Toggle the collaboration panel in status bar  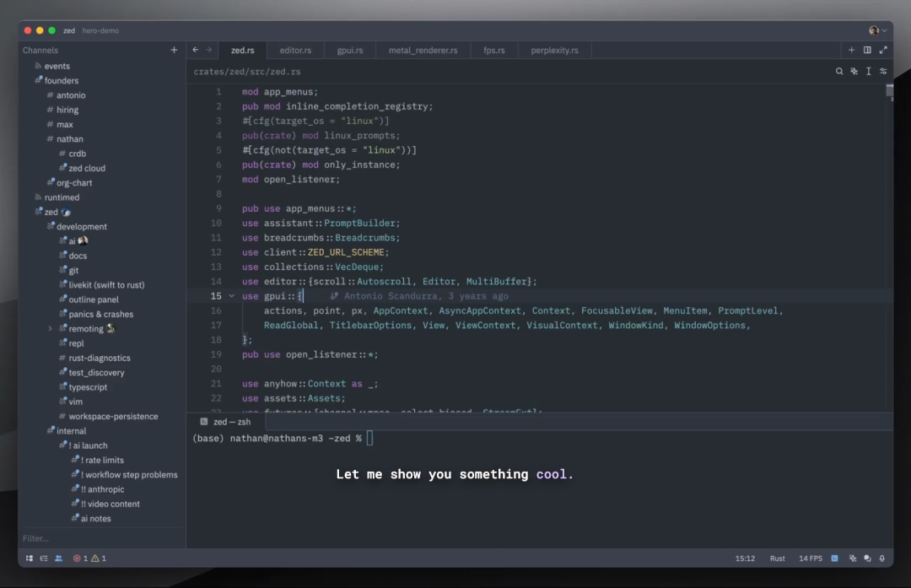[x=59, y=558]
